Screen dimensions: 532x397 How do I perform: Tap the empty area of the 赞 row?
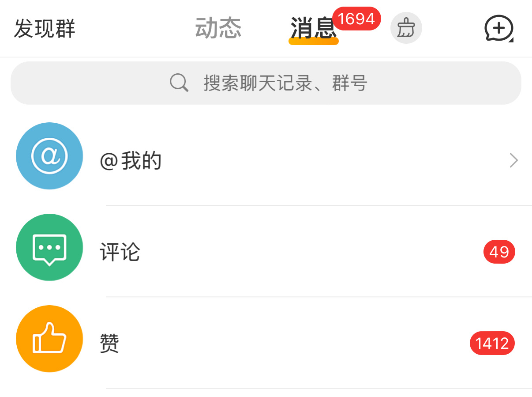(x=291, y=343)
